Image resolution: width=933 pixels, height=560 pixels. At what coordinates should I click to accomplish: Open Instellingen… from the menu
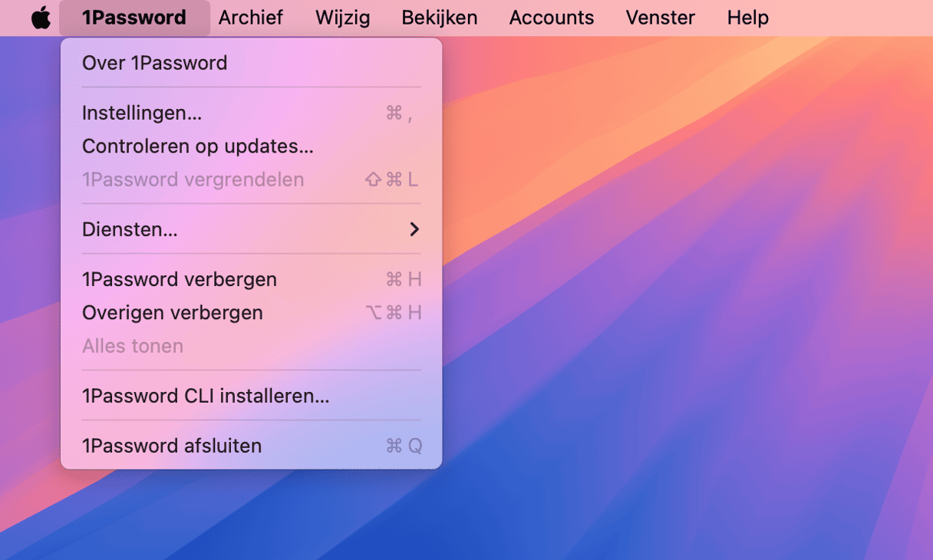pos(252,113)
